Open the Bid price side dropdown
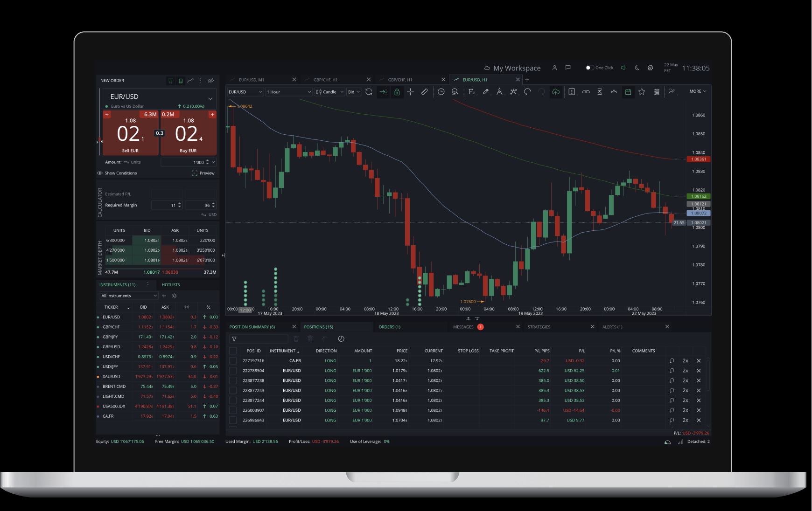The width and height of the screenshot is (812, 511). coord(354,92)
